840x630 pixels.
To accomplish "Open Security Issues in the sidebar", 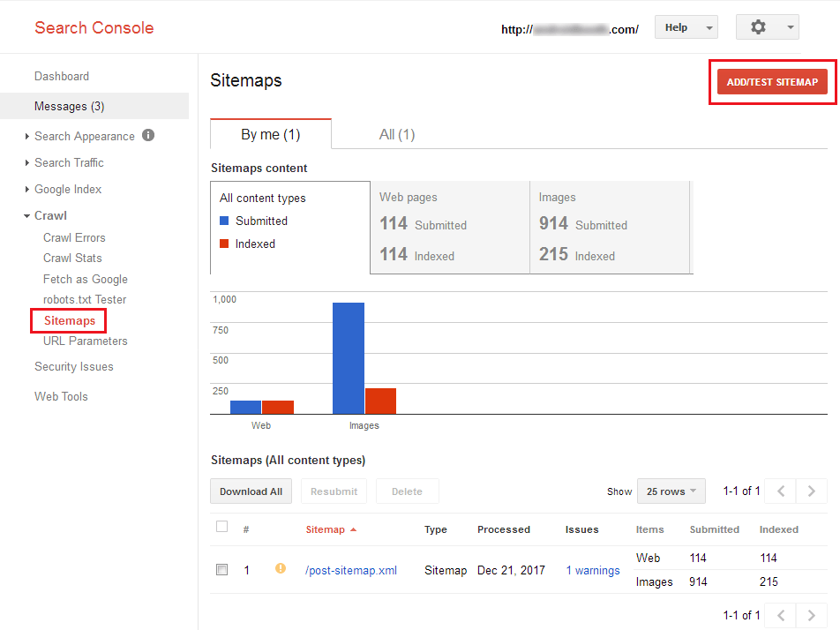I will coord(74,366).
